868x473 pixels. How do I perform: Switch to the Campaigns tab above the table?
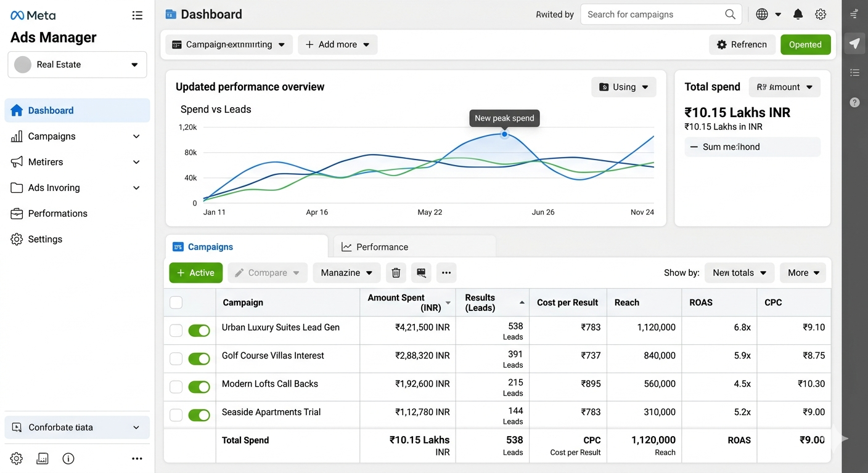[x=247, y=246]
